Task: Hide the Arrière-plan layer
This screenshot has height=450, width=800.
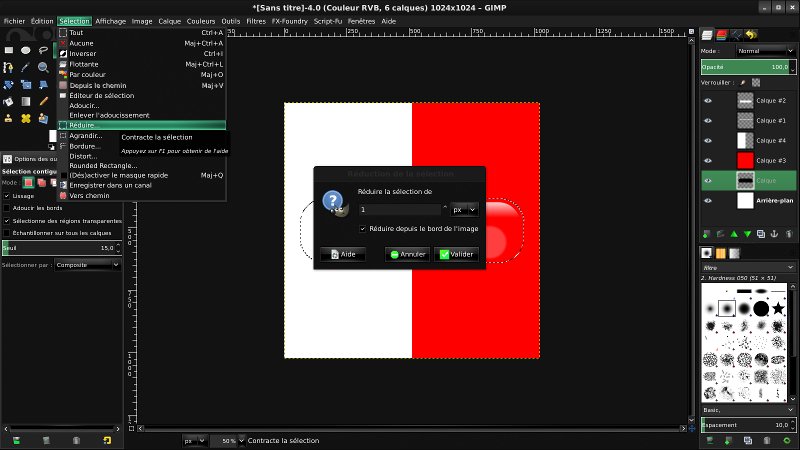Action: click(708, 201)
